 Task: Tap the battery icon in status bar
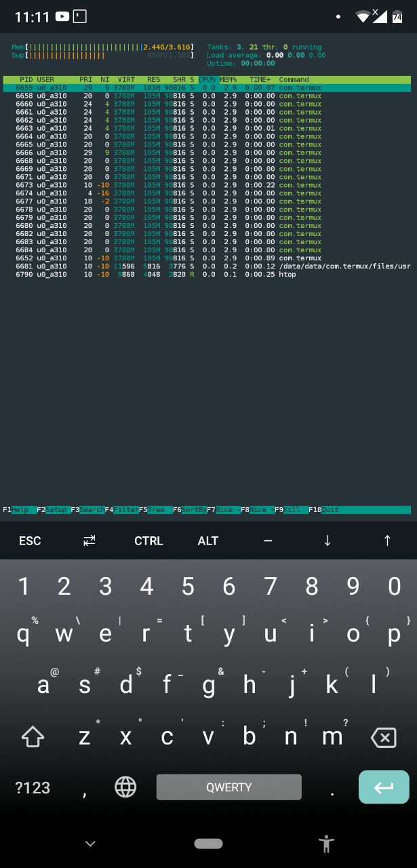click(x=397, y=16)
